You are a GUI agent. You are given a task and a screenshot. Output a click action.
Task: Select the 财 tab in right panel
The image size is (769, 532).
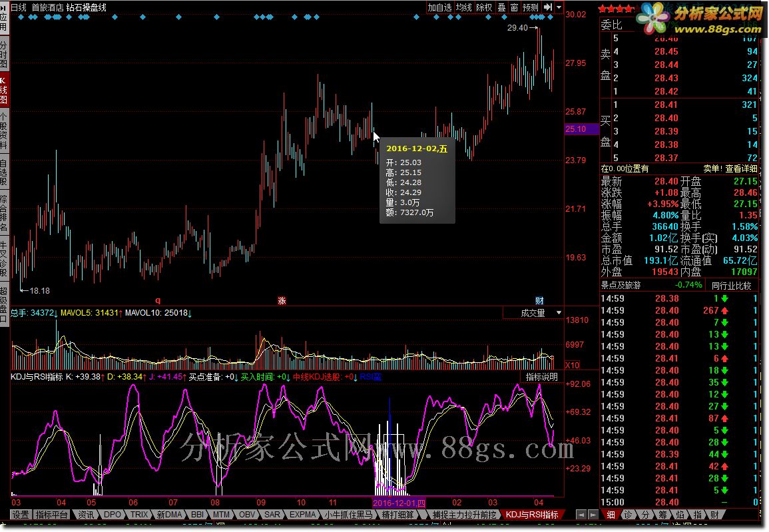click(714, 515)
